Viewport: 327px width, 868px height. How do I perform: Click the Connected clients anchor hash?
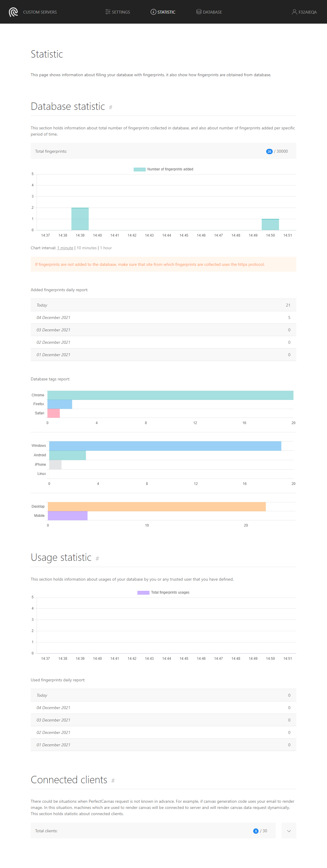(113, 781)
